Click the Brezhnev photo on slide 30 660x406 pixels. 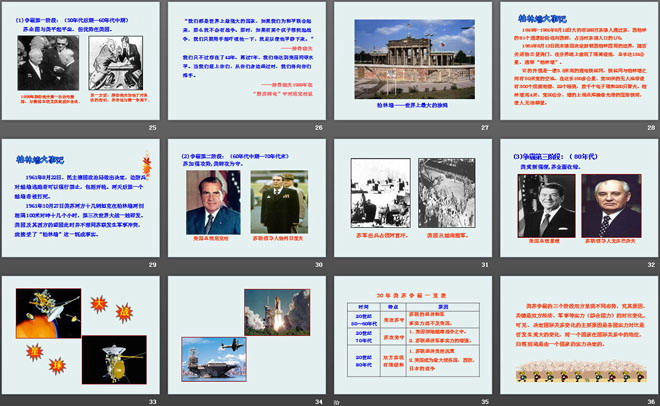pyautogui.click(x=279, y=202)
